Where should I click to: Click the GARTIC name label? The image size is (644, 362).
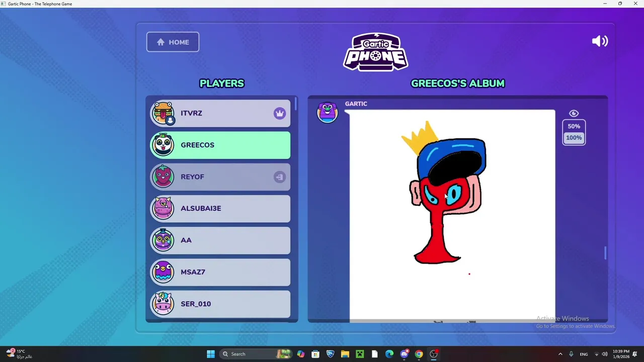pyautogui.click(x=356, y=104)
